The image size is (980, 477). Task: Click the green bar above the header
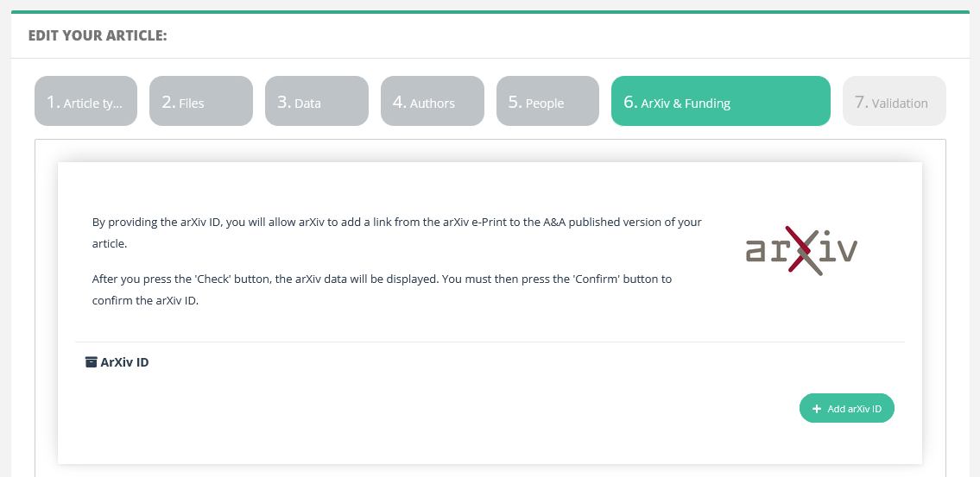[x=490, y=12]
